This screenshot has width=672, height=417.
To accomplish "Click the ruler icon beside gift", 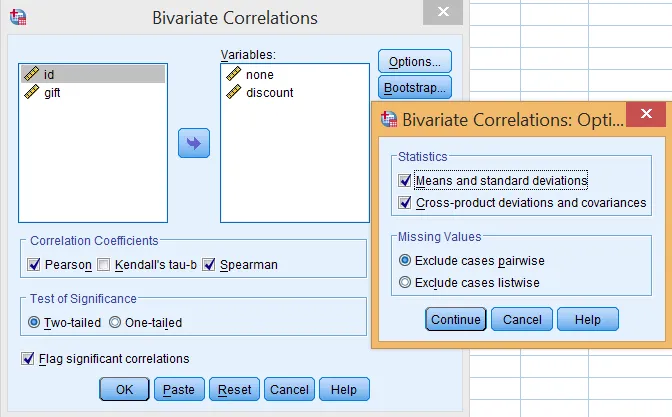I will tap(31, 92).
